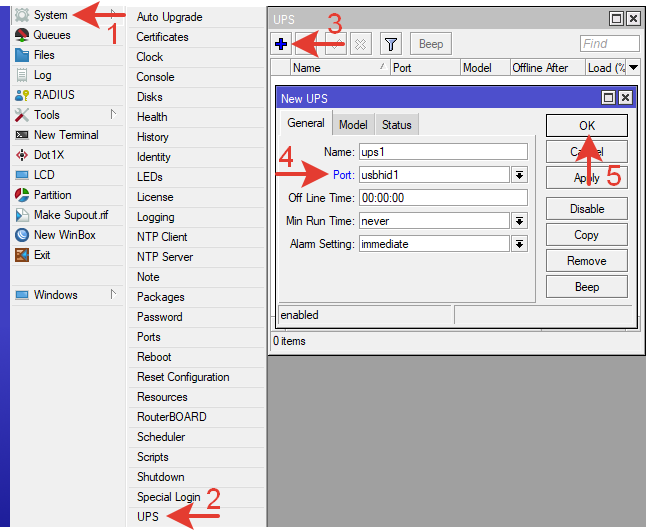Sort by Offline After column header
646x530 pixels.
click(547, 68)
